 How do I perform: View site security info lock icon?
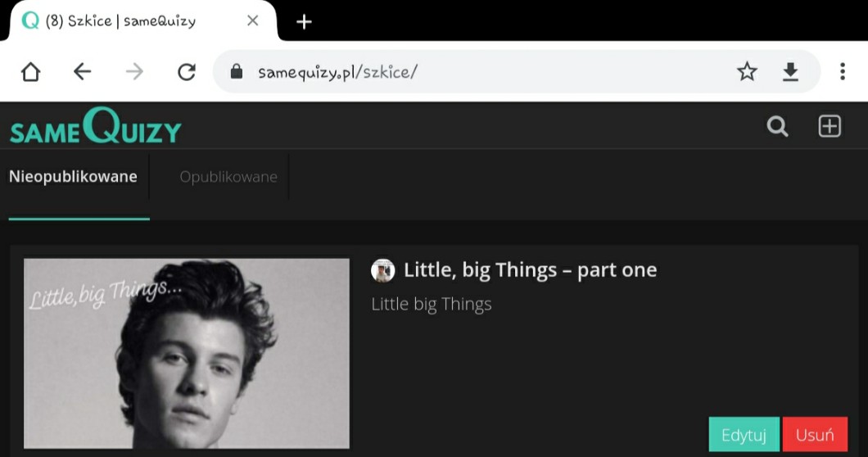[x=237, y=72]
